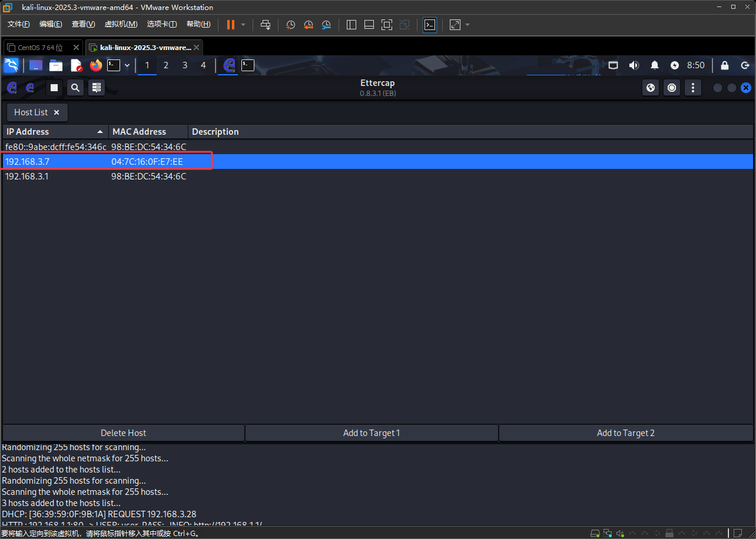The width and height of the screenshot is (756, 539).
Task: Click the VMware stretch guest display icon
Action: pyautogui.click(x=455, y=25)
